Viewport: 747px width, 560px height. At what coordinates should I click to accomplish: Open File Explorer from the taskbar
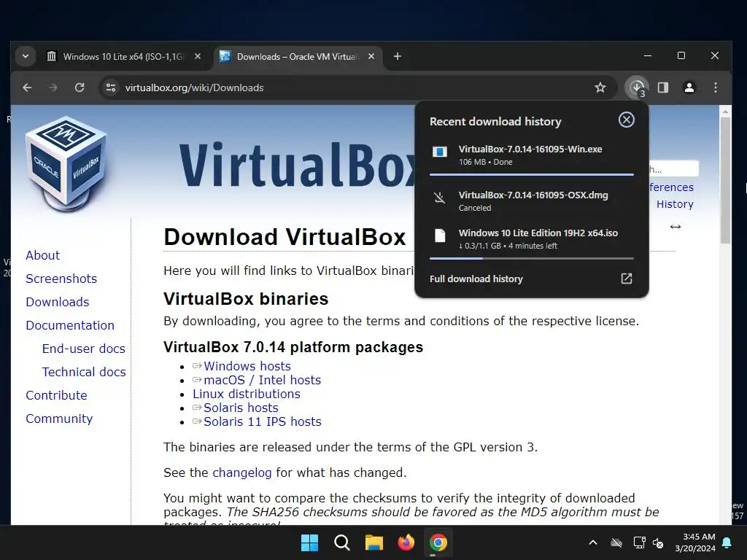point(374,542)
